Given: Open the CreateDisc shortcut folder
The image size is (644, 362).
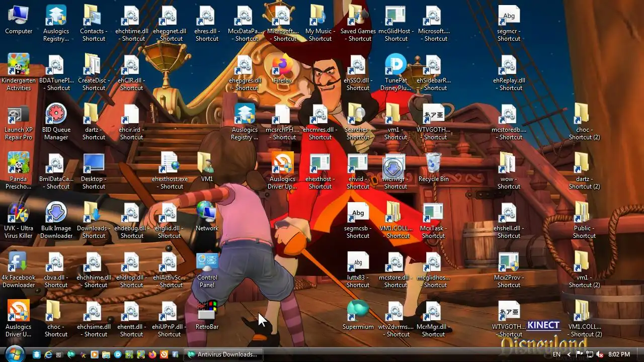Looking at the screenshot, I should 94,73.
